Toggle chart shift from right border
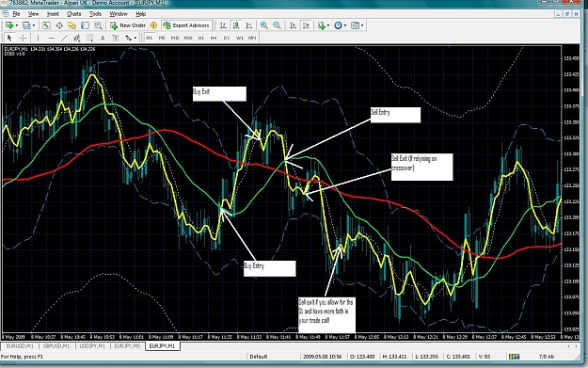The width and height of the screenshot is (588, 368). pos(306,25)
